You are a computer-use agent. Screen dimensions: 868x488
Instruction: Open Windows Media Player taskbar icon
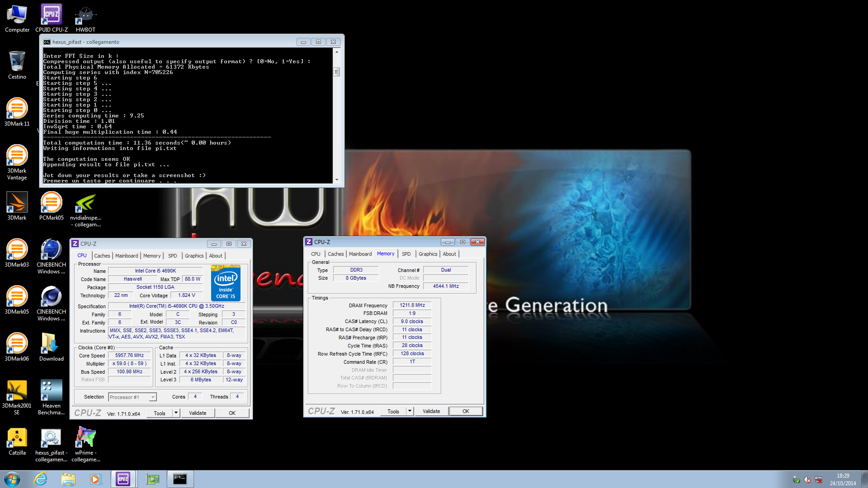(95, 479)
